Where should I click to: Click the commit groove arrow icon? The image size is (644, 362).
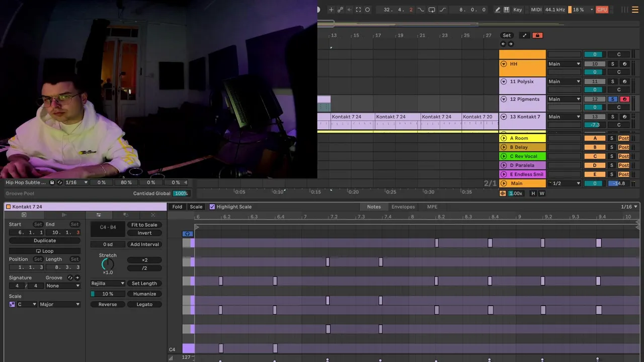(77, 278)
